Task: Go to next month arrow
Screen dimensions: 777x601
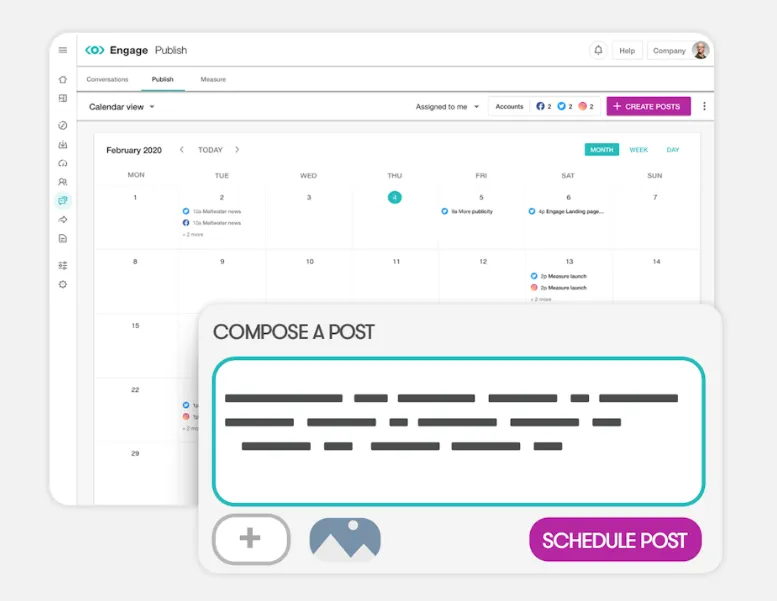Action: (x=237, y=150)
